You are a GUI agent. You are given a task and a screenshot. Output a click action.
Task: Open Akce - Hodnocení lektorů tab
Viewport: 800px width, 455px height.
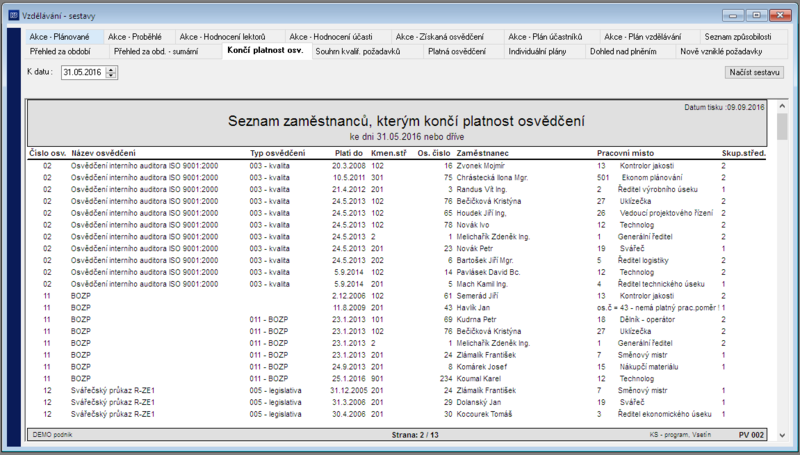point(230,37)
